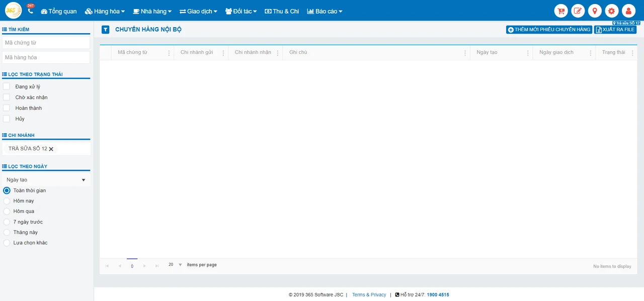The height and width of the screenshot is (301, 644).
Task: Expand the Báo cáo menu
Action: tap(325, 11)
